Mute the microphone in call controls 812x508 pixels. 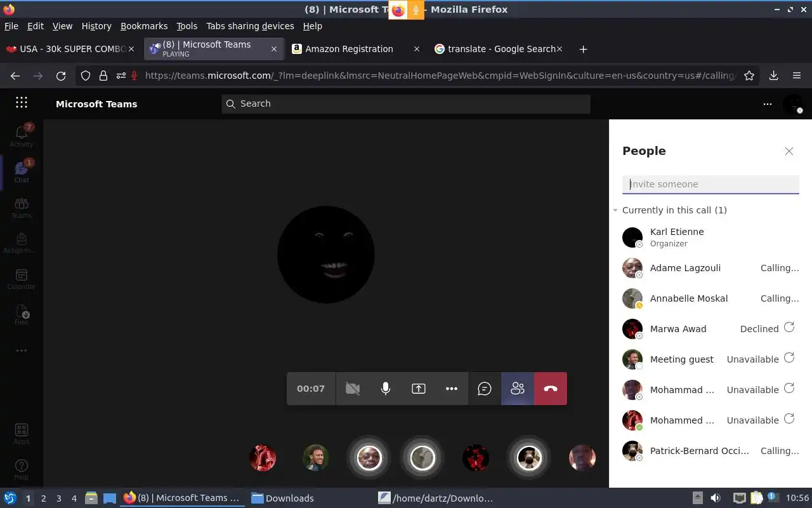pyautogui.click(x=386, y=389)
